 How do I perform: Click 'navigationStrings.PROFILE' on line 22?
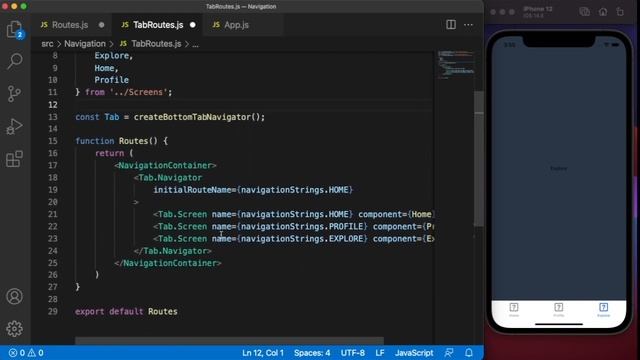[302, 227]
